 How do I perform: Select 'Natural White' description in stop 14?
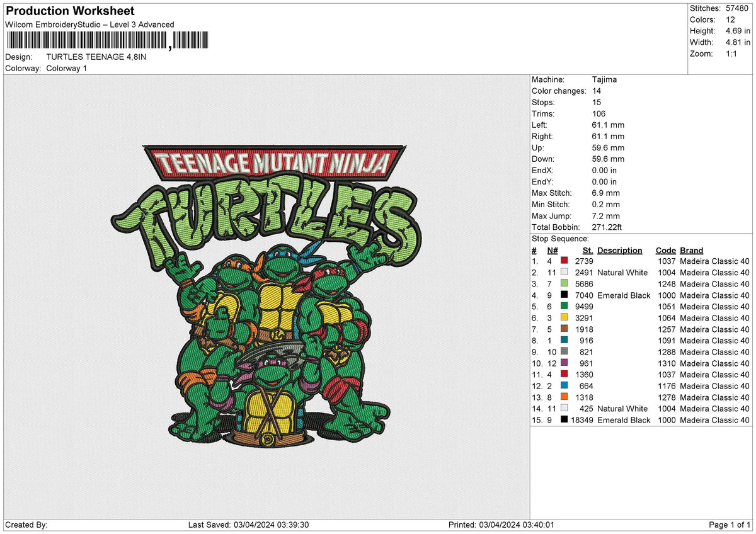pyautogui.click(x=622, y=408)
